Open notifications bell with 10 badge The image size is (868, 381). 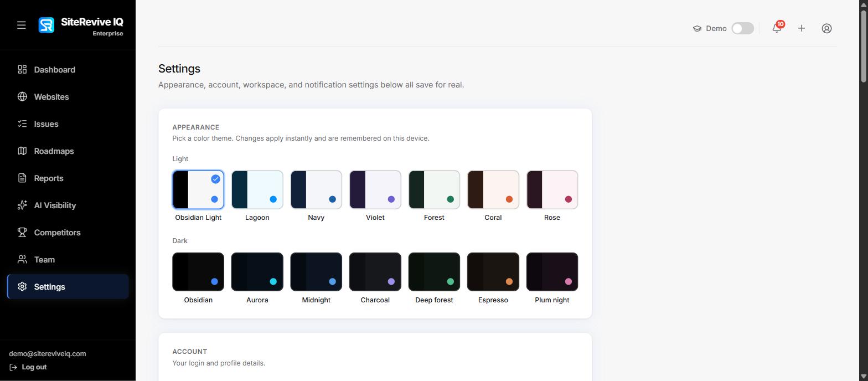click(x=777, y=28)
